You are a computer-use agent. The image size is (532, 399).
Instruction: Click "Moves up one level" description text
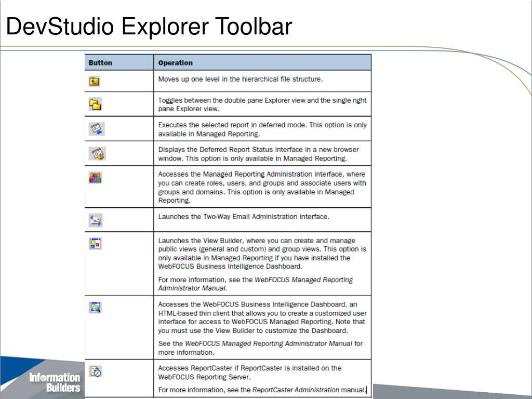point(241,79)
